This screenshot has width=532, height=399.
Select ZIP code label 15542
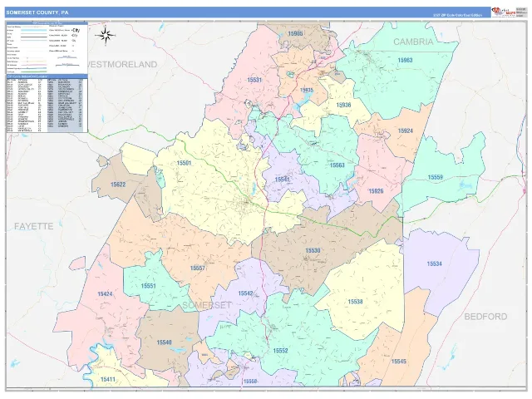tap(246, 293)
